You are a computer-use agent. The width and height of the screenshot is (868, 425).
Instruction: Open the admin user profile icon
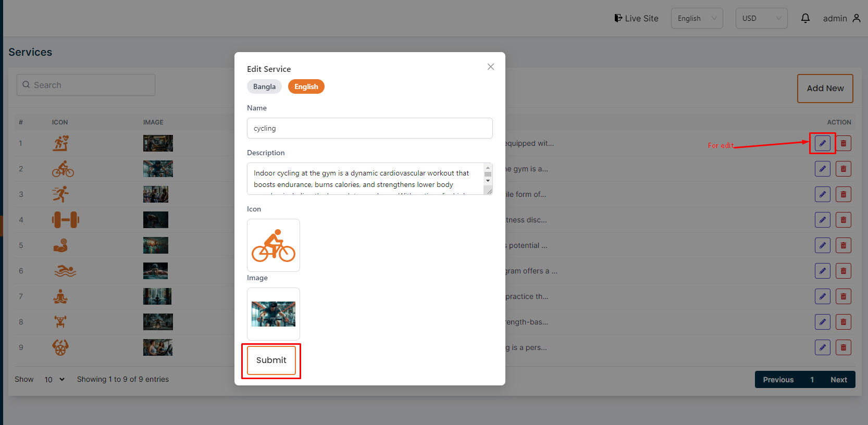tap(857, 18)
